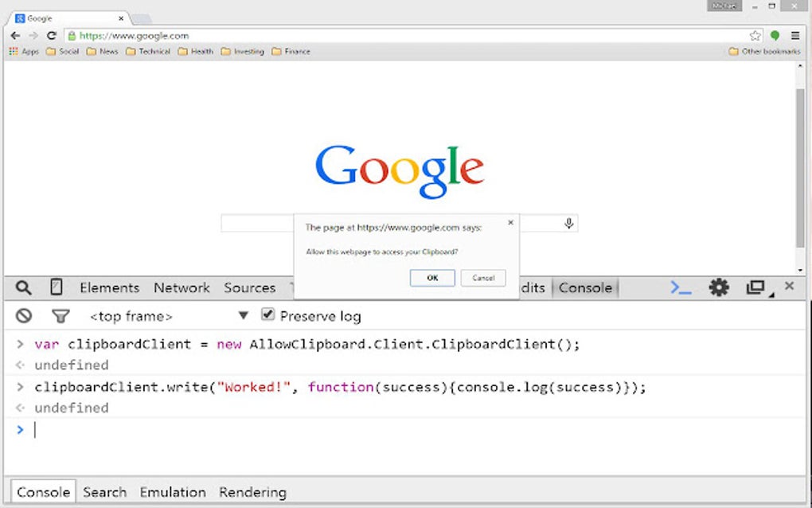Cancel the clipboard permission dialog
Image resolution: width=812 pixels, height=508 pixels.
click(483, 278)
